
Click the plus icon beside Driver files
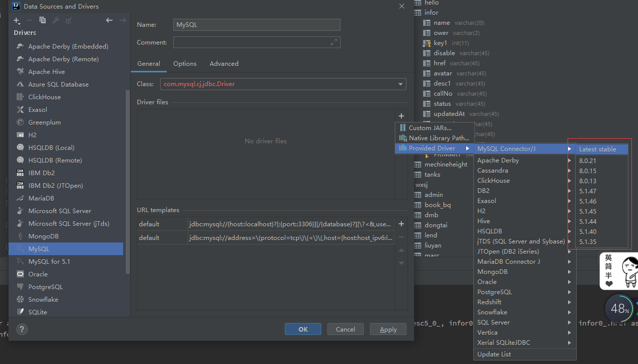(x=401, y=116)
